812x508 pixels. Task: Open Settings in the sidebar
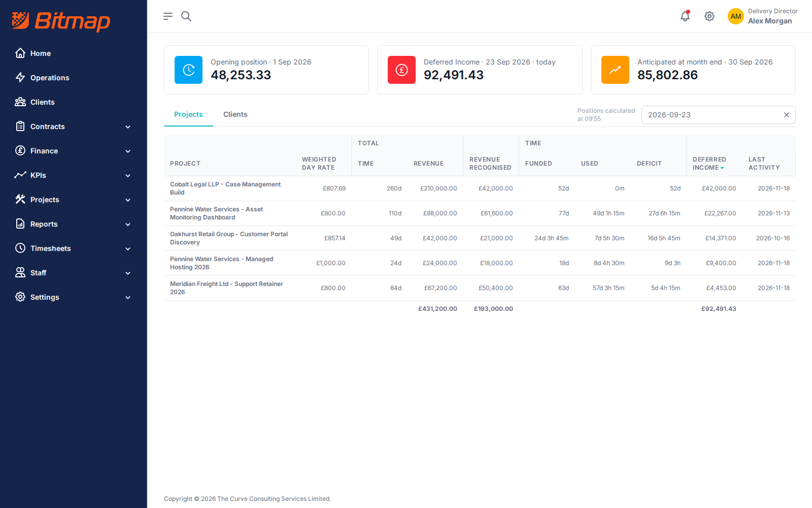tap(74, 297)
